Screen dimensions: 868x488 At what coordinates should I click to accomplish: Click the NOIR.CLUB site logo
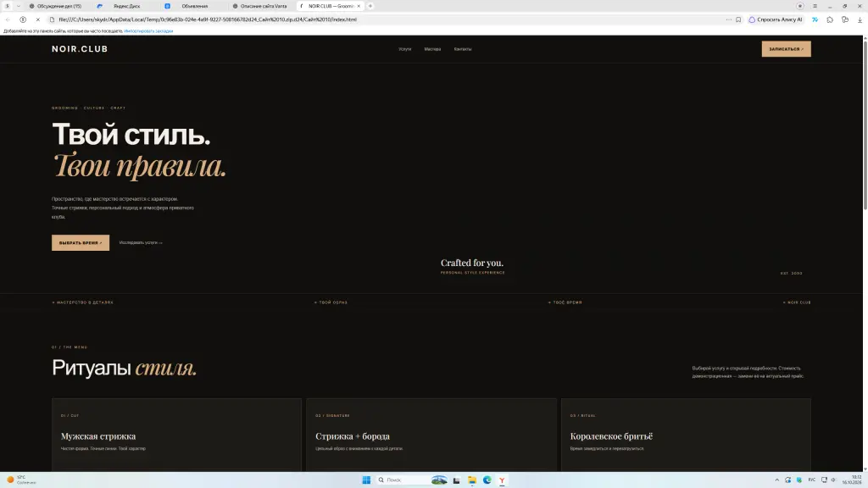pos(80,48)
